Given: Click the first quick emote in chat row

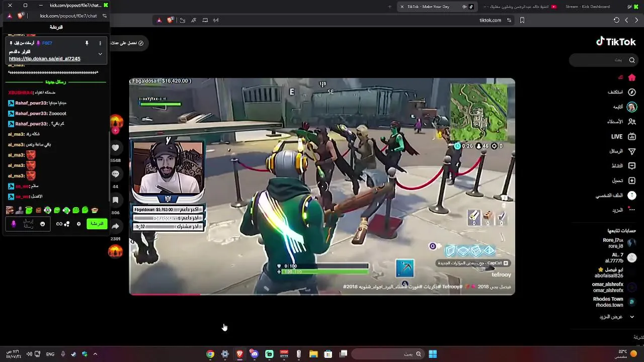Looking at the screenshot, I should click(x=10, y=210).
